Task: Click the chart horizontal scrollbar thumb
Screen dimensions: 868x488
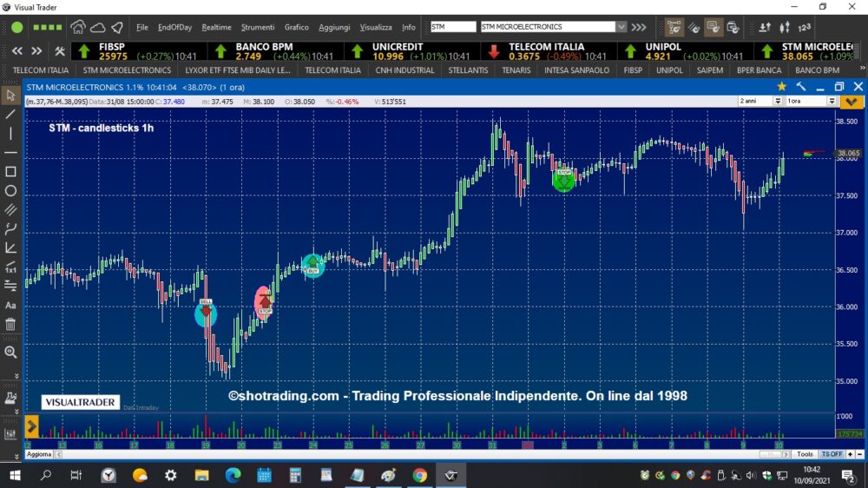Action: 769,454
